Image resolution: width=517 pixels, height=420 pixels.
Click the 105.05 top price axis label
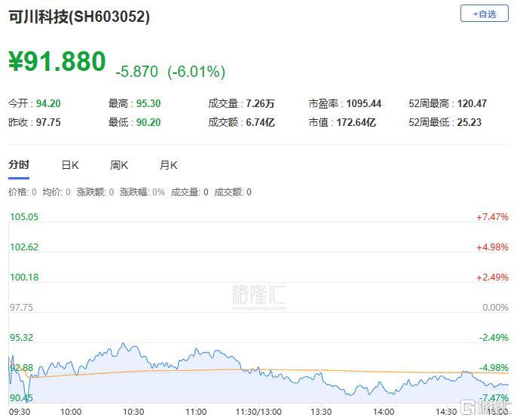point(24,217)
